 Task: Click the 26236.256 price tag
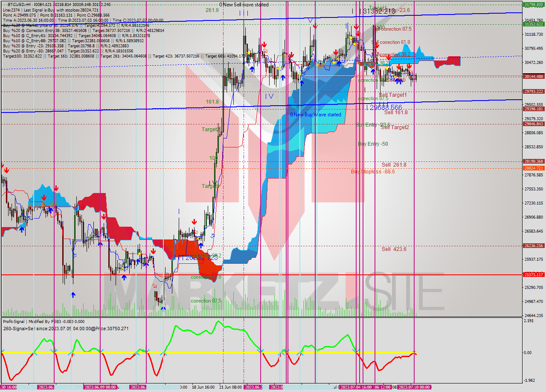(534, 245)
